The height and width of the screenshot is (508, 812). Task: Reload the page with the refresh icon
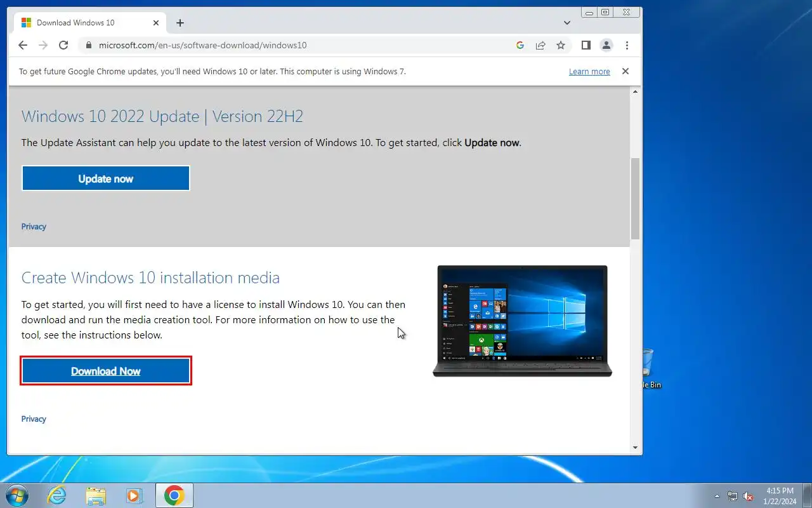coord(63,45)
